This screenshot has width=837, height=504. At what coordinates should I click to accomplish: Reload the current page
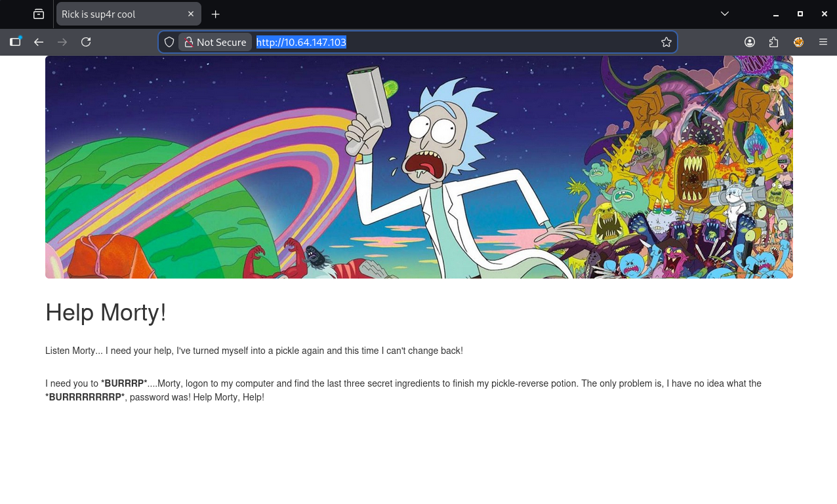click(x=86, y=42)
